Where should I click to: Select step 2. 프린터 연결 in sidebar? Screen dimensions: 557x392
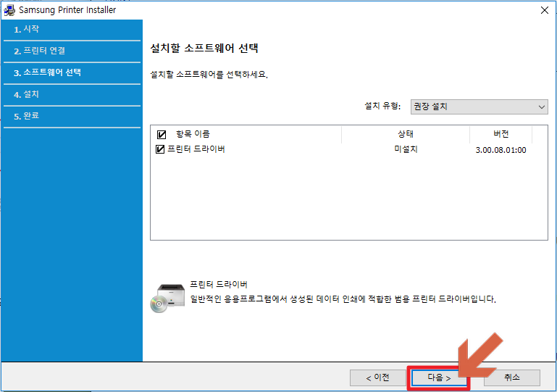point(39,51)
